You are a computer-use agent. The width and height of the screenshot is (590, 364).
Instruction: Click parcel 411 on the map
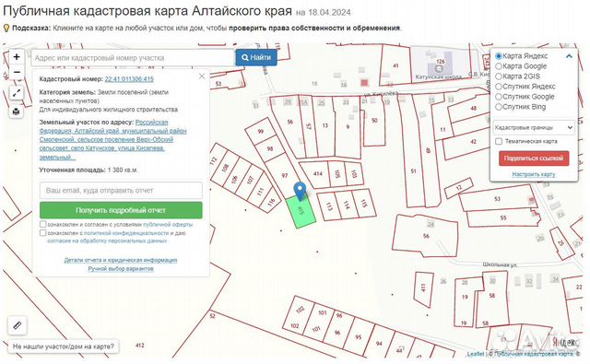[423, 288]
